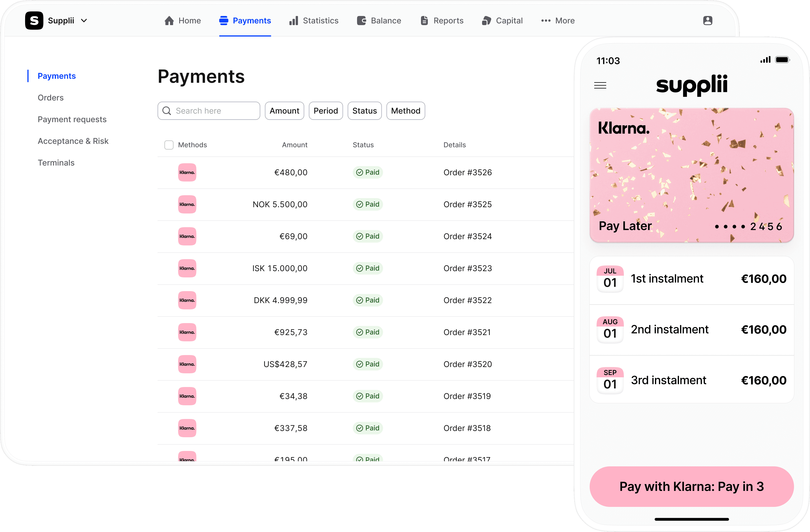Click the Details column header

(x=454, y=145)
